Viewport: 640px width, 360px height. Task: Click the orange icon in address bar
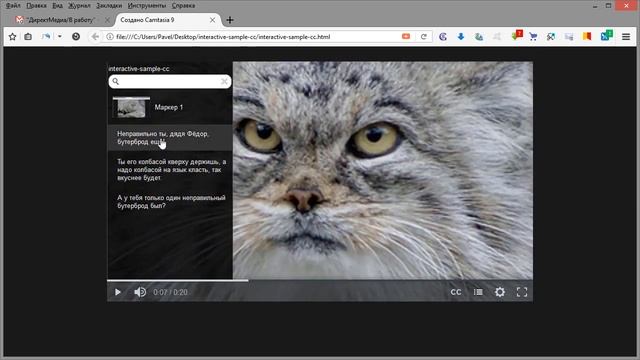click(406, 36)
